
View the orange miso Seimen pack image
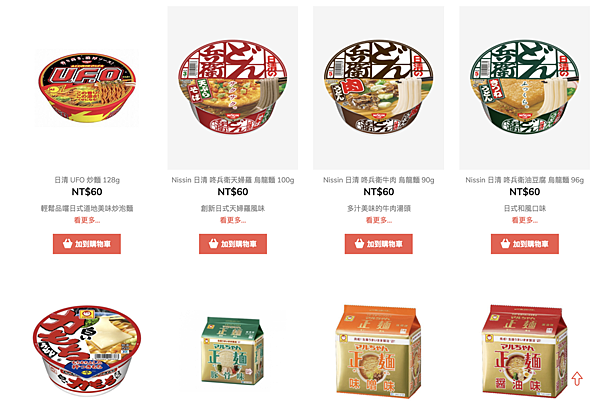[x=378, y=351]
